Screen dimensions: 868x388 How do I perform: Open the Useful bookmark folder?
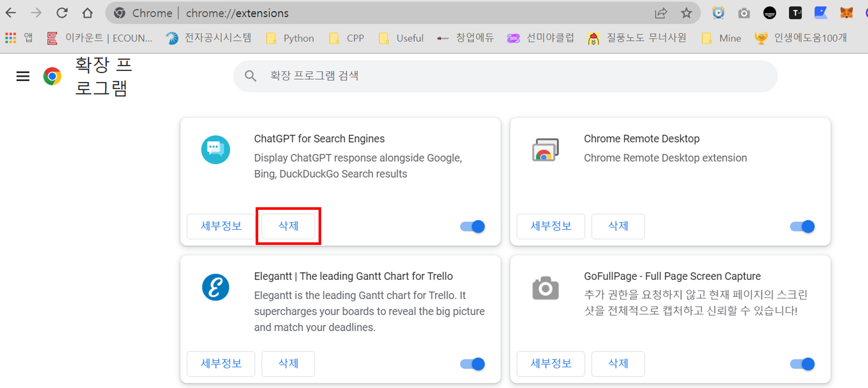[401, 38]
